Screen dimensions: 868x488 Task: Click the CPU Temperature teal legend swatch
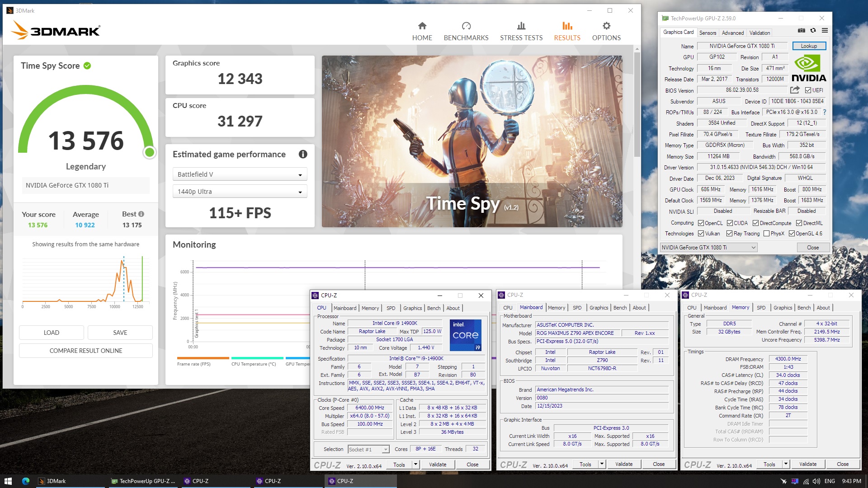pyautogui.click(x=257, y=358)
